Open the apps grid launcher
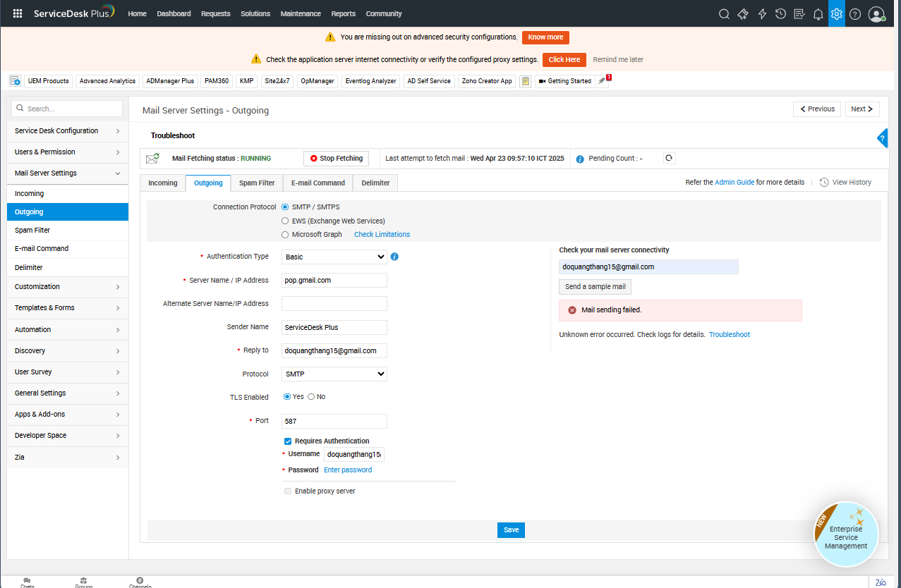Screen dimensions: 901x588 pyautogui.click(x=18, y=13)
